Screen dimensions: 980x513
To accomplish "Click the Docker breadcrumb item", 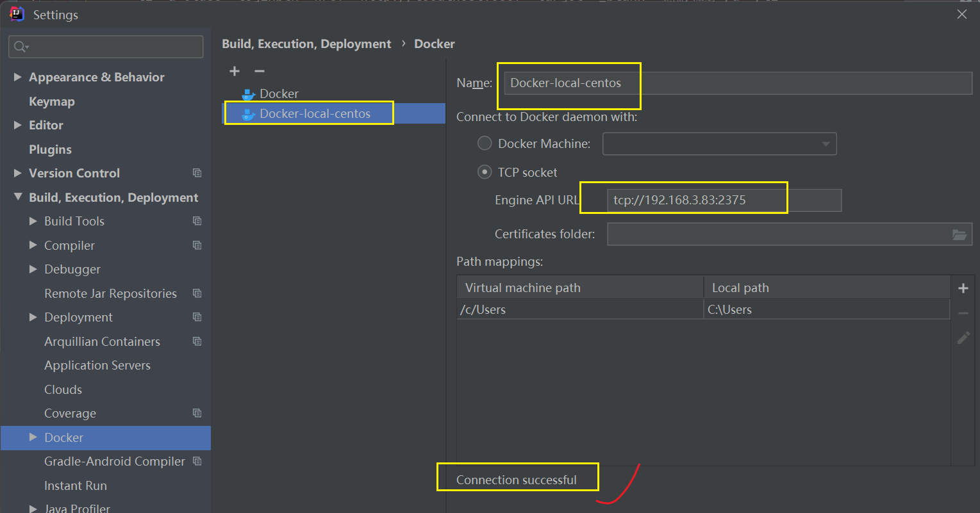I will pos(435,44).
